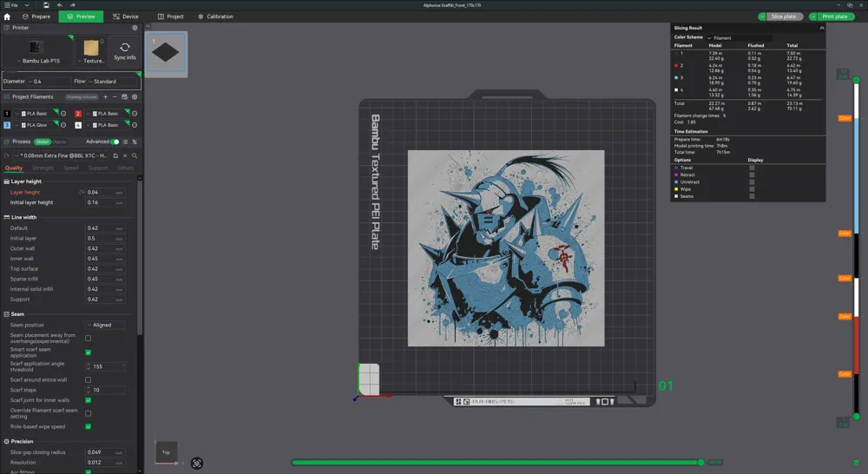Click the camera view reset icon
This screenshot has height=474, width=868.
point(196,464)
